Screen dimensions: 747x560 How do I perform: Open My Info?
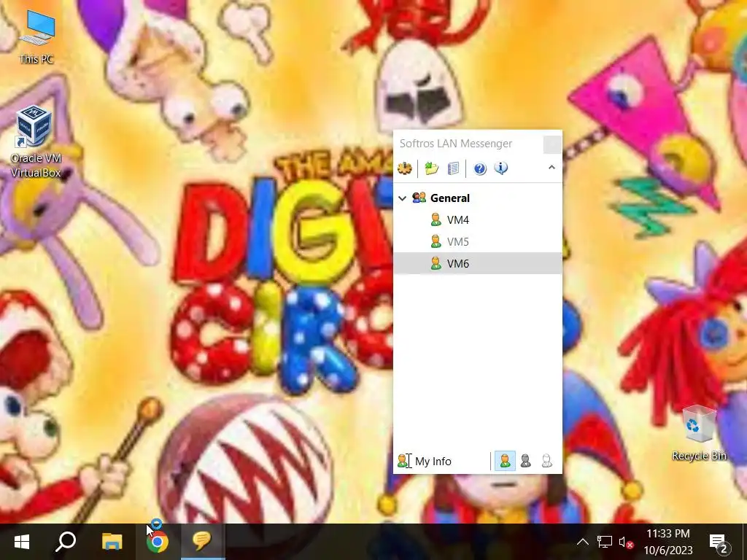coord(433,462)
